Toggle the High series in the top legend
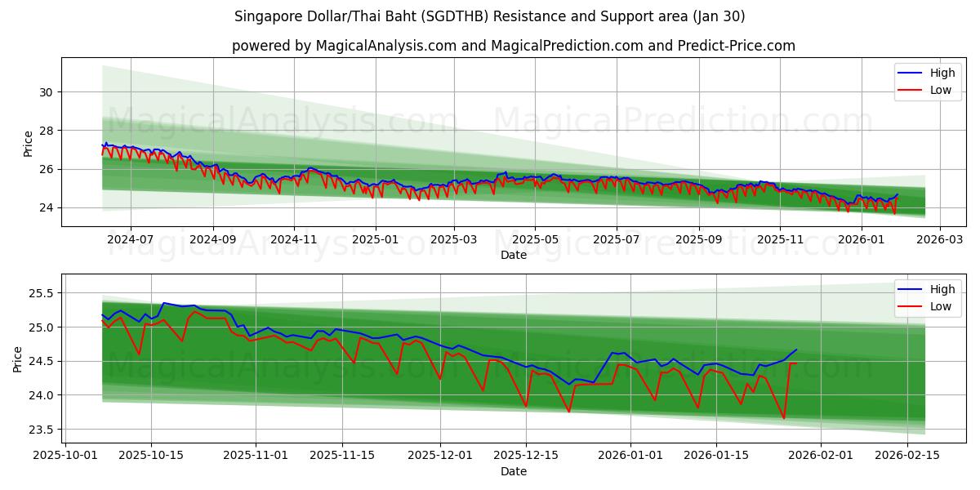980x490 pixels. [939, 72]
